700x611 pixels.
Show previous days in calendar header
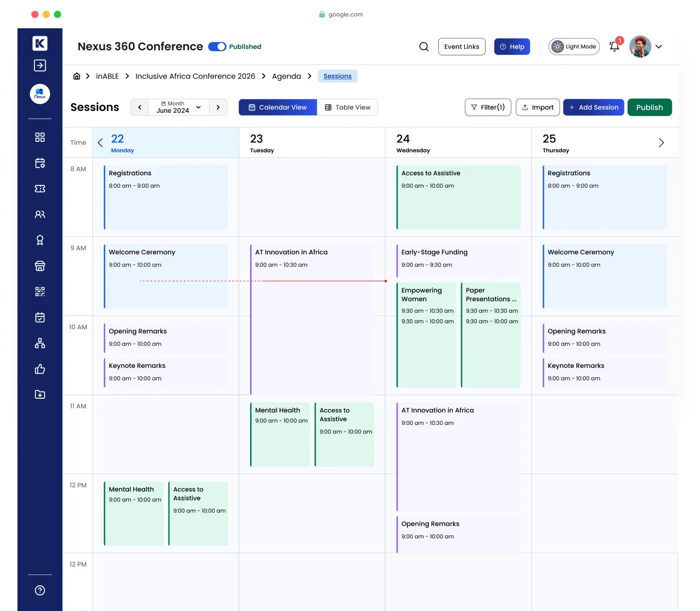[x=100, y=143]
